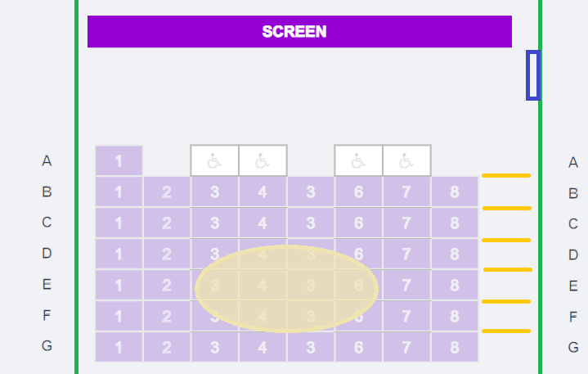This screenshot has width=588, height=374.
Task: Select seat 1 in row D
Action: 119,254
